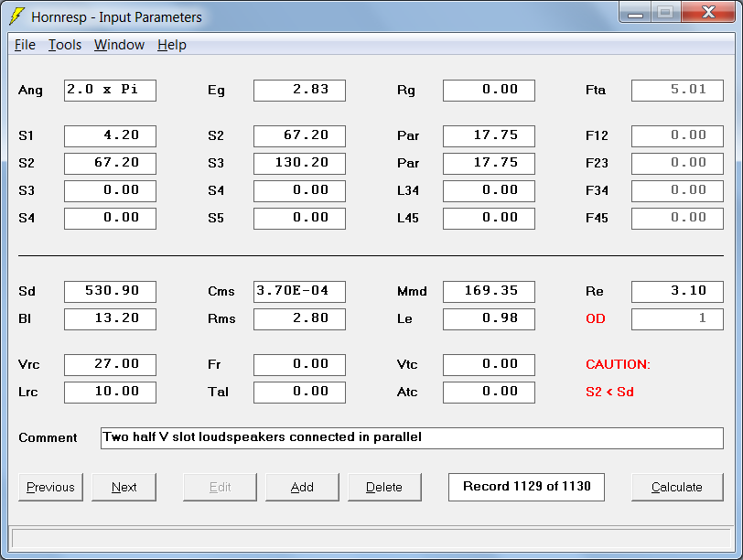Delete the current record
Image resolution: width=743 pixels, height=560 pixels.
tap(384, 487)
